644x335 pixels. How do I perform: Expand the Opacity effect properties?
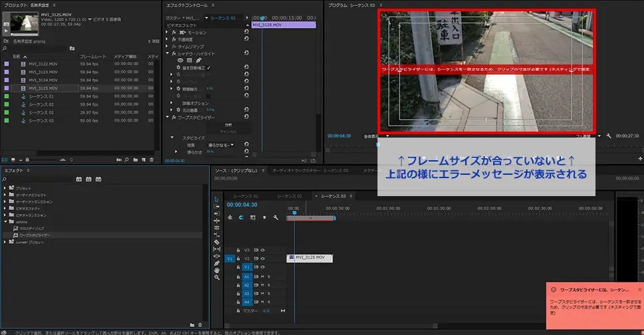pyautogui.click(x=167, y=39)
